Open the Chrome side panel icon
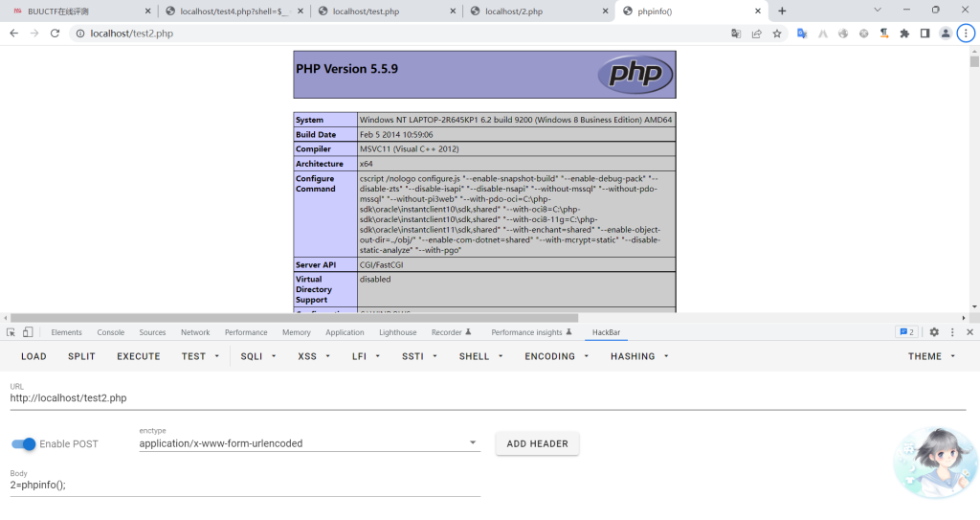This screenshot has width=980, height=520. click(924, 34)
